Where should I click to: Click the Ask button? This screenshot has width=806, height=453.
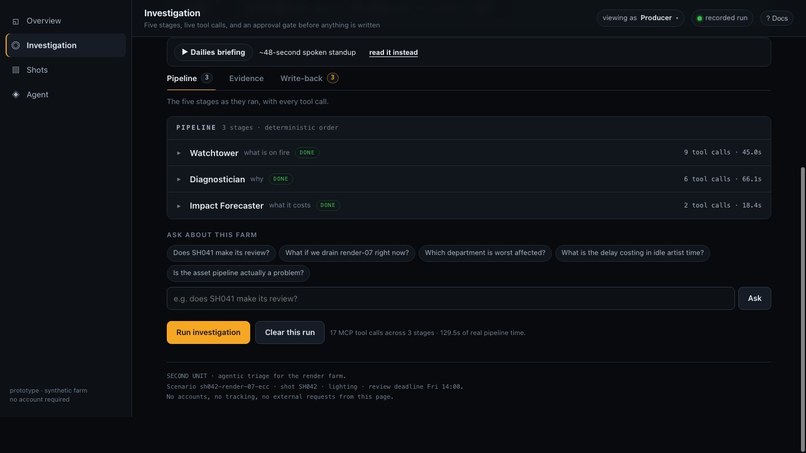coord(754,298)
